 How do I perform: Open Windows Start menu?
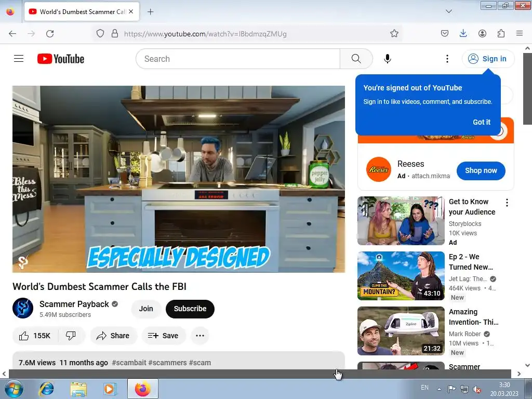(14, 389)
